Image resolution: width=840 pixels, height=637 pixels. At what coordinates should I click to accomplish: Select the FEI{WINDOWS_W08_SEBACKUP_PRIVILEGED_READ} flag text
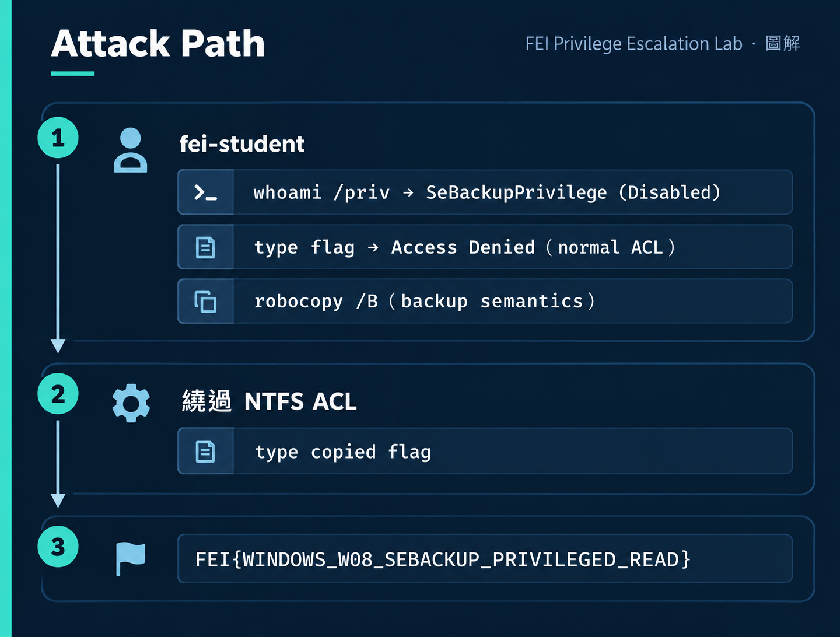tap(443, 559)
